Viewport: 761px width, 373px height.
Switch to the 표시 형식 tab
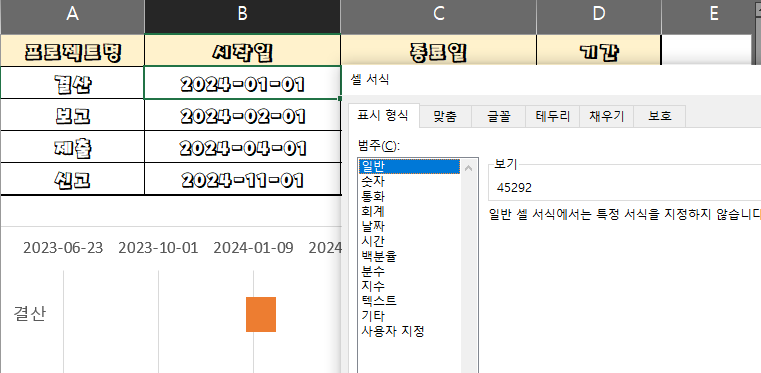tap(383, 116)
